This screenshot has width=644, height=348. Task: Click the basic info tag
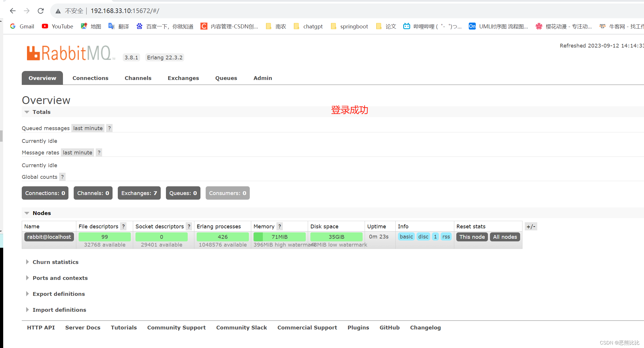(406, 236)
